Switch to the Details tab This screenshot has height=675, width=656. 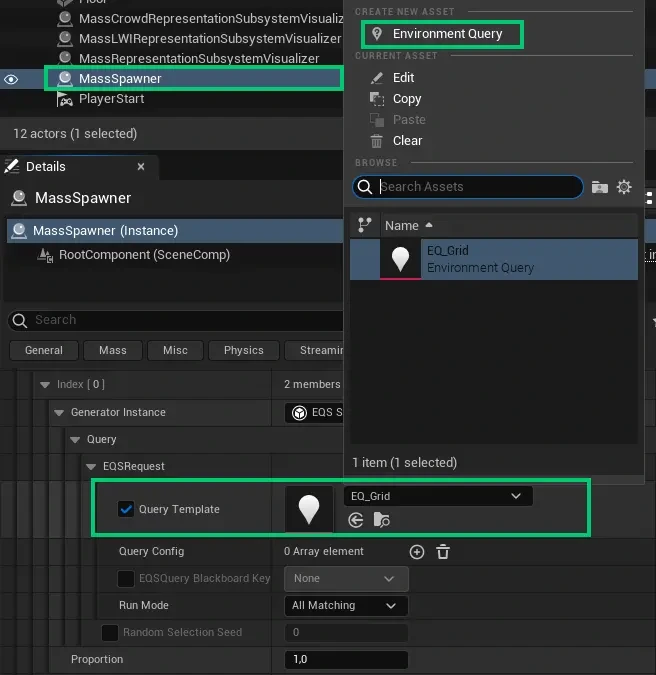46,167
